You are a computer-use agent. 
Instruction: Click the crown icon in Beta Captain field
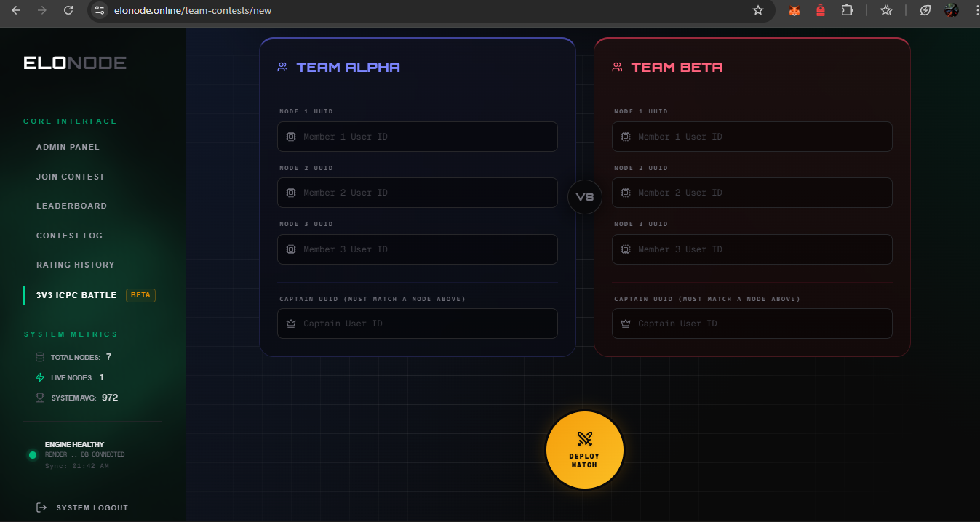(x=626, y=324)
